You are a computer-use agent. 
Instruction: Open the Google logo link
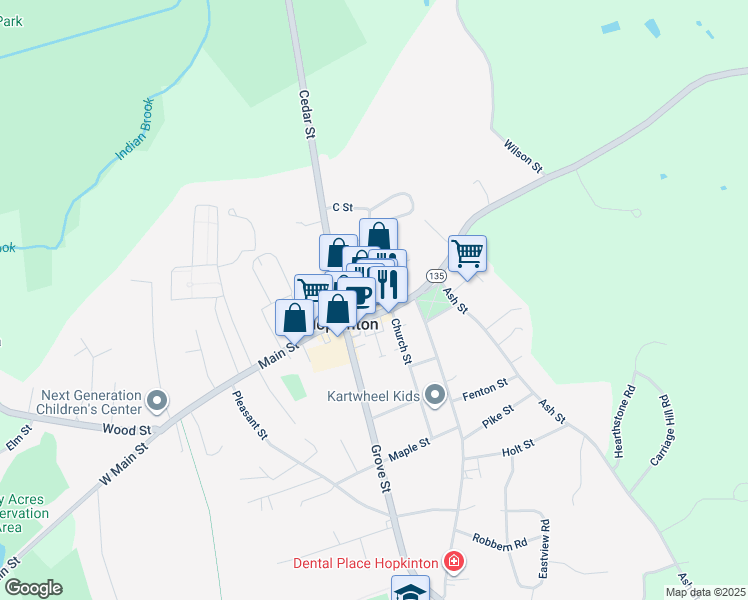[33, 588]
